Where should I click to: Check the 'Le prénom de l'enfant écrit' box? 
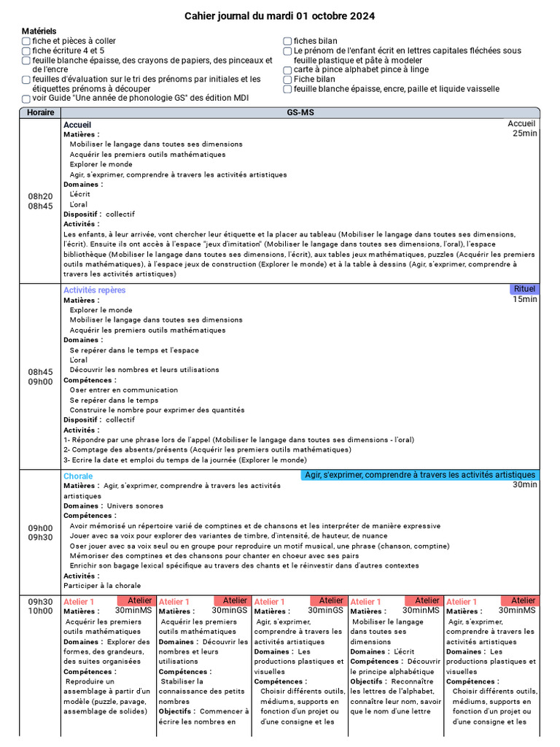point(287,51)
